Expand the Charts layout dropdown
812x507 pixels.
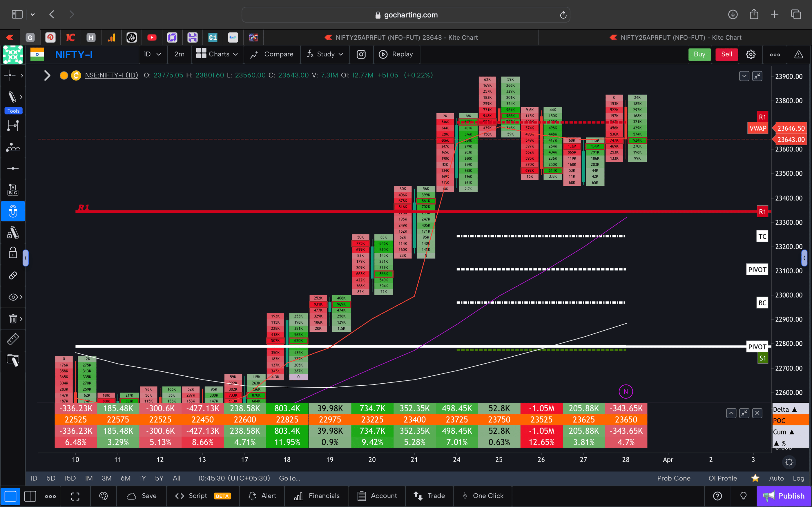click(217, 54)
